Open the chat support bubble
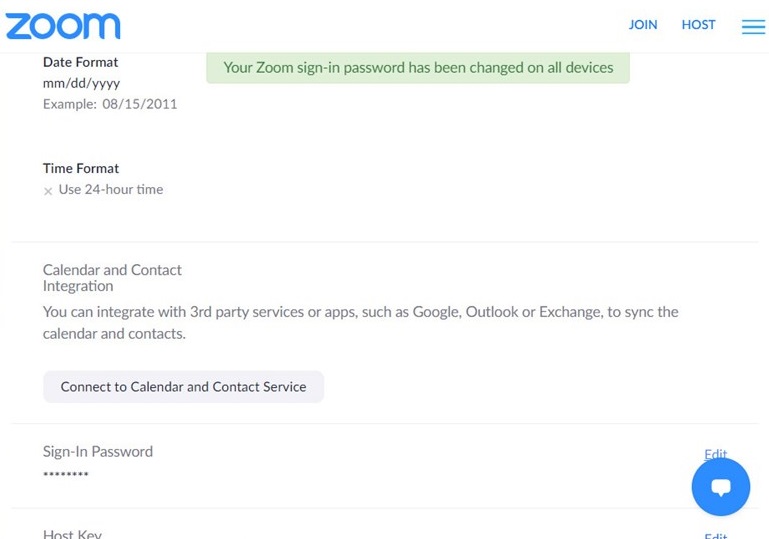 tap(720, 487)
